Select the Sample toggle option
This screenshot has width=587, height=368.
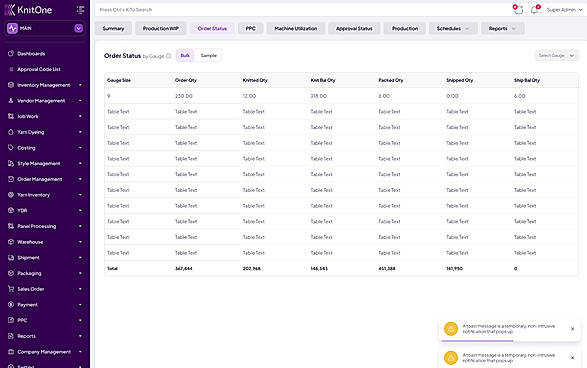[209, 55]
